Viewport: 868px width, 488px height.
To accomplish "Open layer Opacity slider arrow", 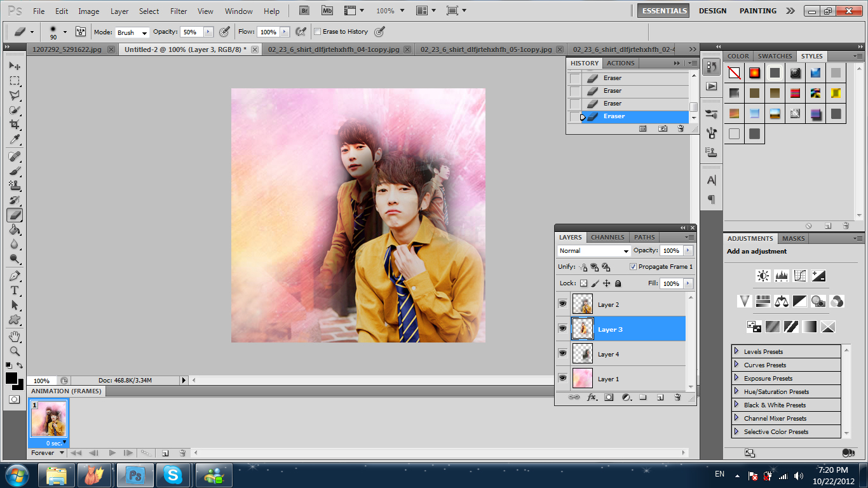I will [688, 250].
